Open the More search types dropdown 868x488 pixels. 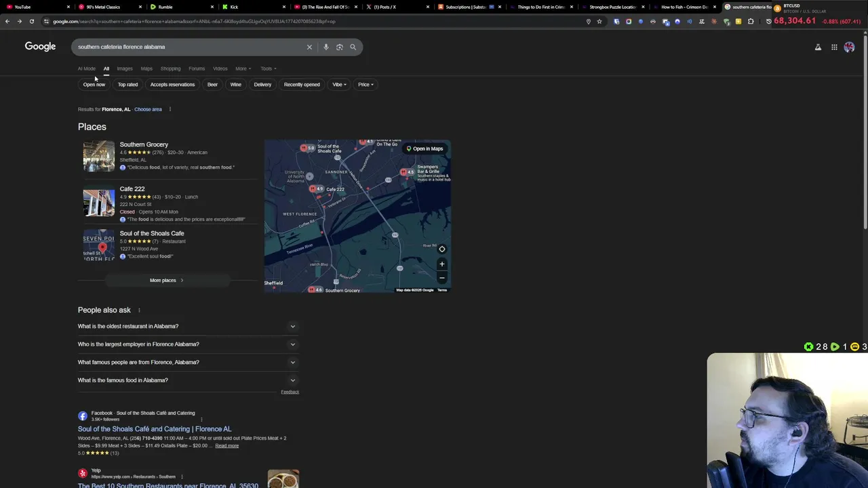point(243,68)
